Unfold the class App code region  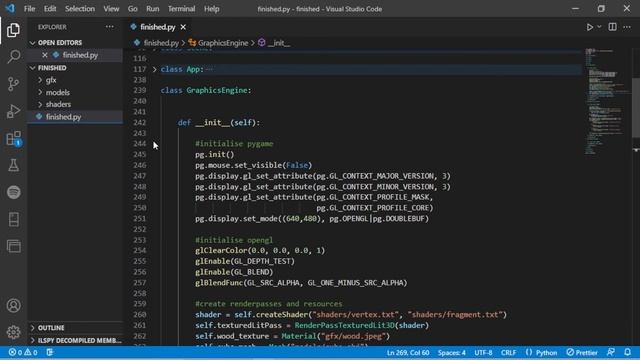click(x=154, y=69)
